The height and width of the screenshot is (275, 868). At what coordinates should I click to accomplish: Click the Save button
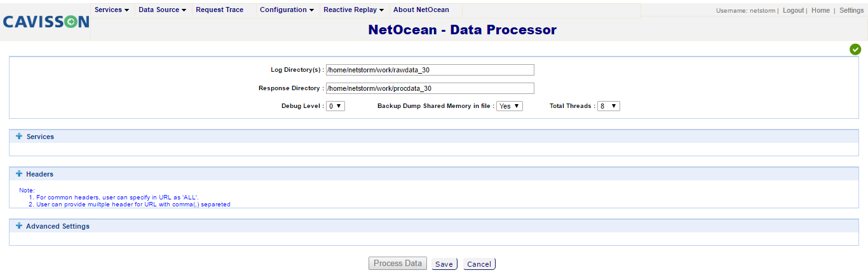[444, 264]
